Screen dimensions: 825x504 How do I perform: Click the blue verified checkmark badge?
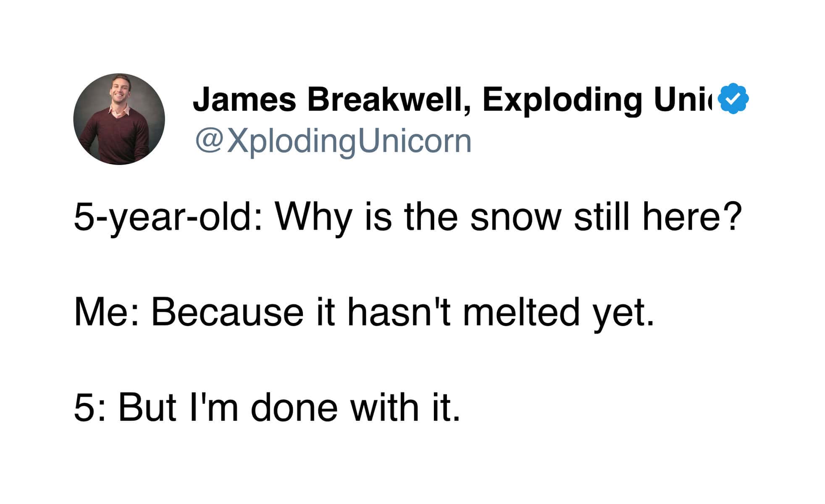click(x=733, y=99)
